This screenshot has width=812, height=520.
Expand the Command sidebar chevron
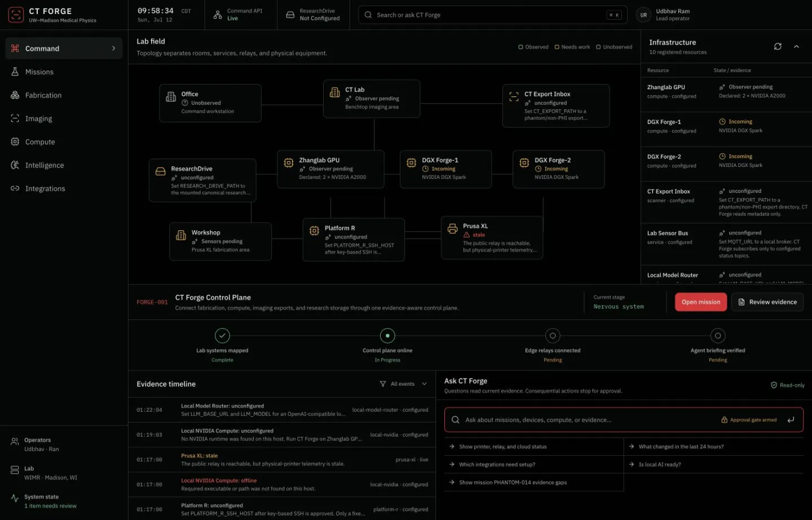[x=114, y=49]
